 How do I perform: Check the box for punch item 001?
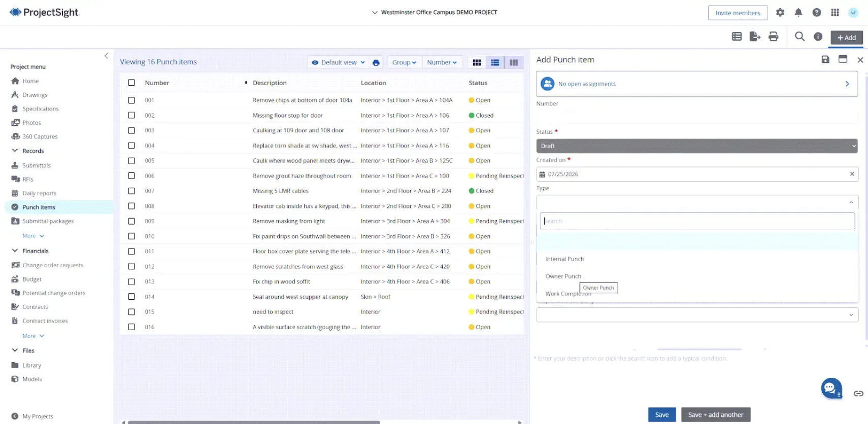point(131,100)
